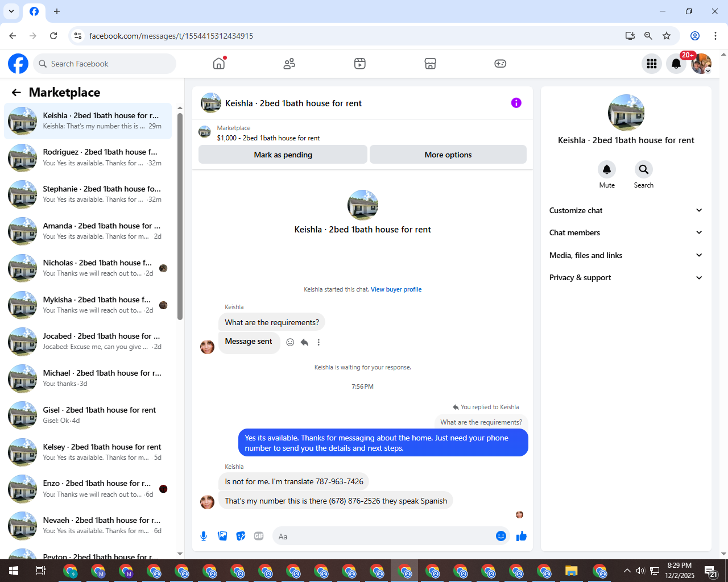Open a new browser tab
This screenshot has height=582, width=728.
(x=57, y=11)
